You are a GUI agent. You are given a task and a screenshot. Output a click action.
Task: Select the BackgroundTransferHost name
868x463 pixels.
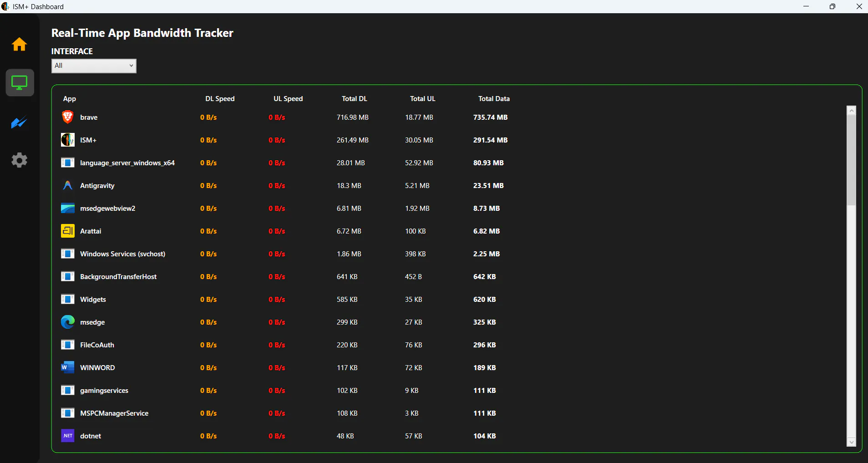tap(118, 277)
